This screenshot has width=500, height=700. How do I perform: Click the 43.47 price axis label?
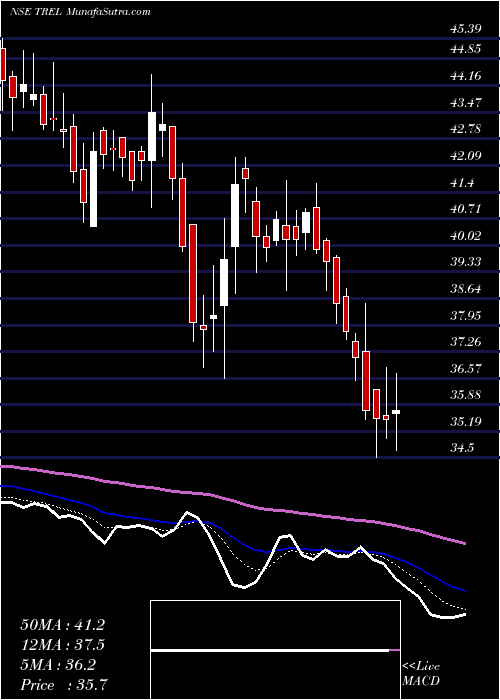466,102
